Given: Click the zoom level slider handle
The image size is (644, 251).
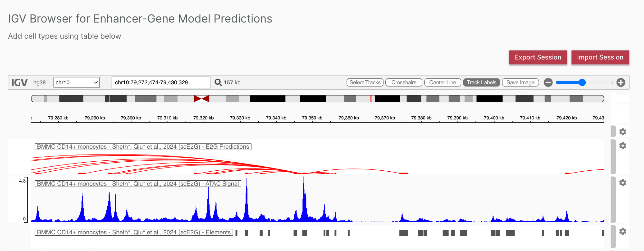Looking at the screenshot, I should coord(582,83).
